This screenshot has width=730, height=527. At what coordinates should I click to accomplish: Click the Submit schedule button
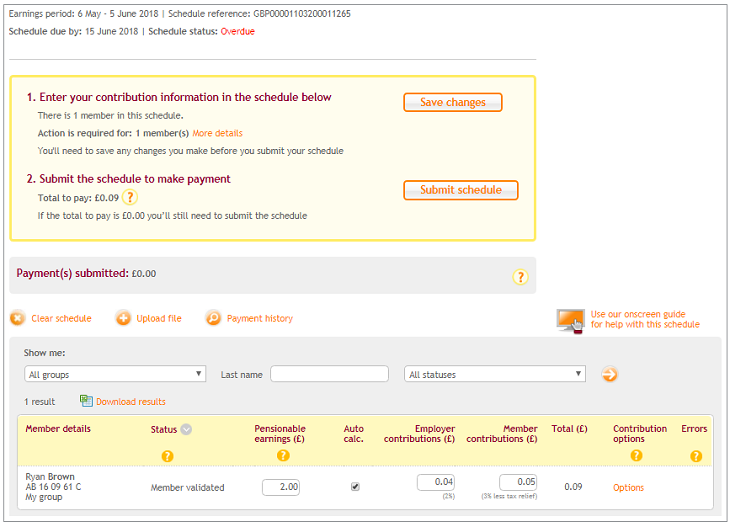pos(460,190)
